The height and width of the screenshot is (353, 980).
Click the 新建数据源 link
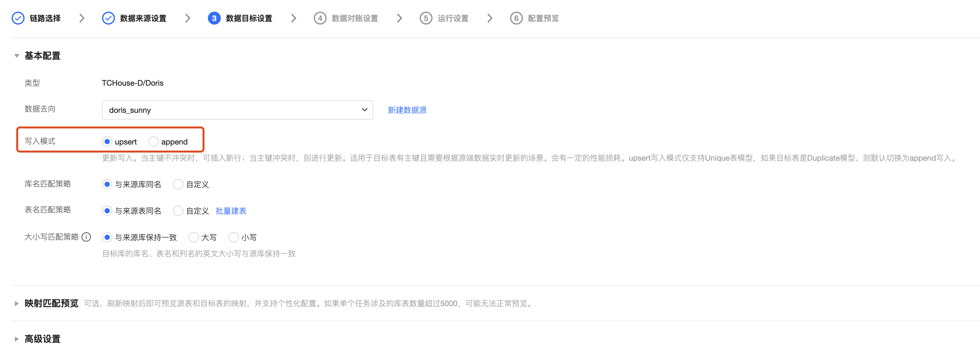(407, 110)
